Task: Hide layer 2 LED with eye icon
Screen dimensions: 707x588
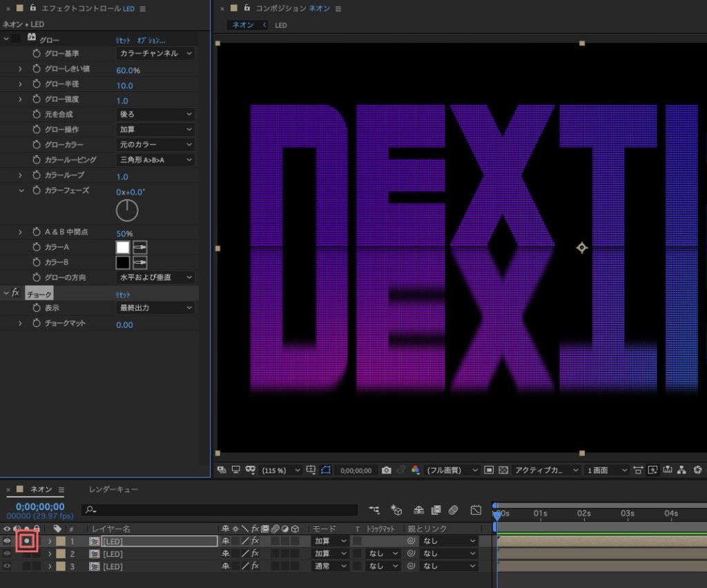Action: (x=7, y=553)
